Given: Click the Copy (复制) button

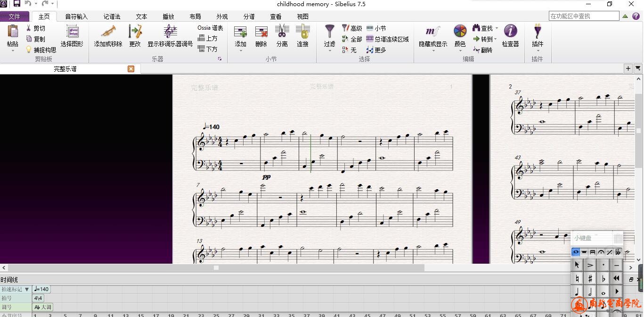Looking at the screenshot, I should [x=36, y=39].
